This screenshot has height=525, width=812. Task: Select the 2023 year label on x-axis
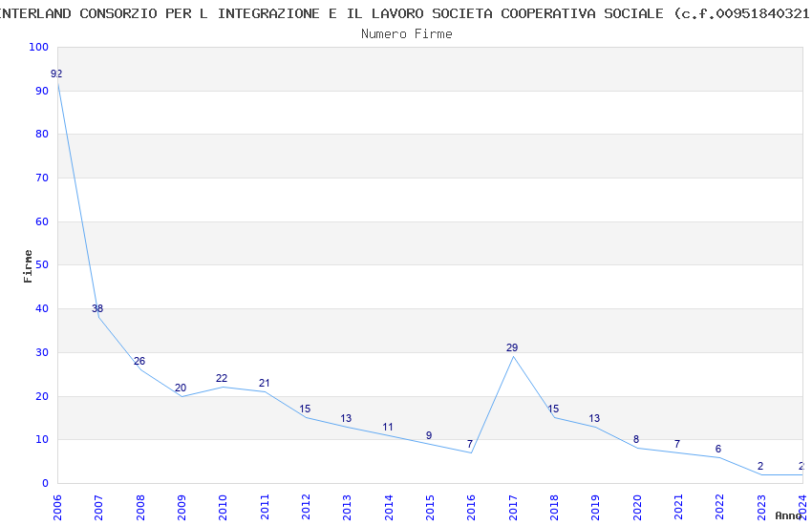tap(761, 508)
